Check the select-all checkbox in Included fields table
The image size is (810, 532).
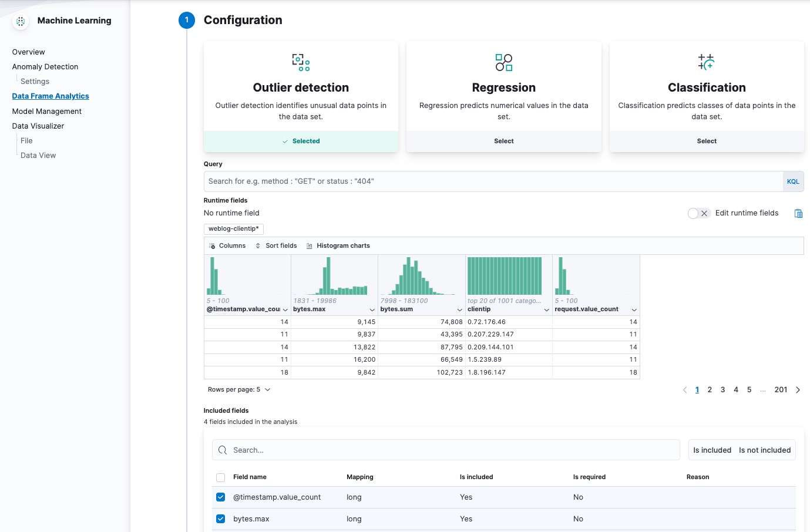point(220,477)
